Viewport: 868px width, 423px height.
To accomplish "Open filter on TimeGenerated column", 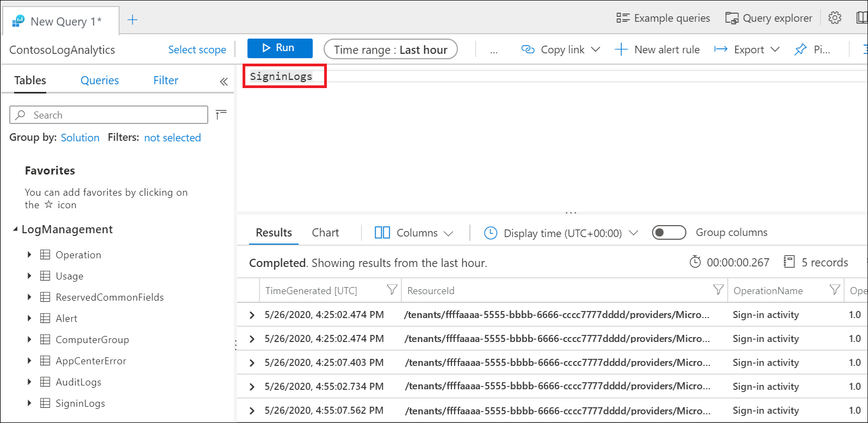I will (x=392, y=290).
